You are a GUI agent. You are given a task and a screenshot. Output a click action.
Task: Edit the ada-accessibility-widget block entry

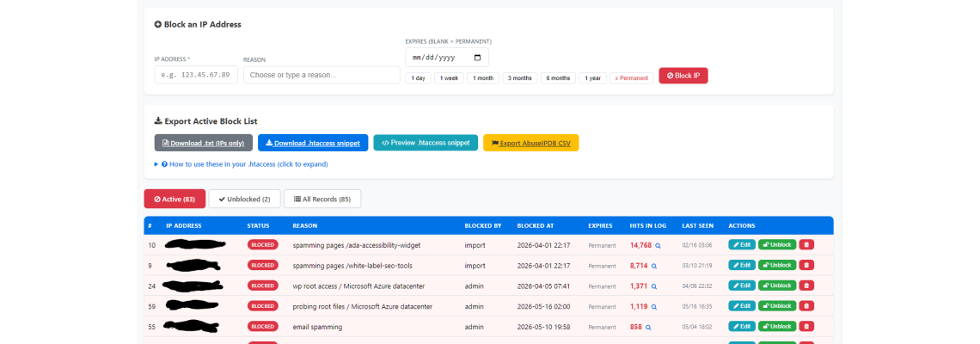742,245
